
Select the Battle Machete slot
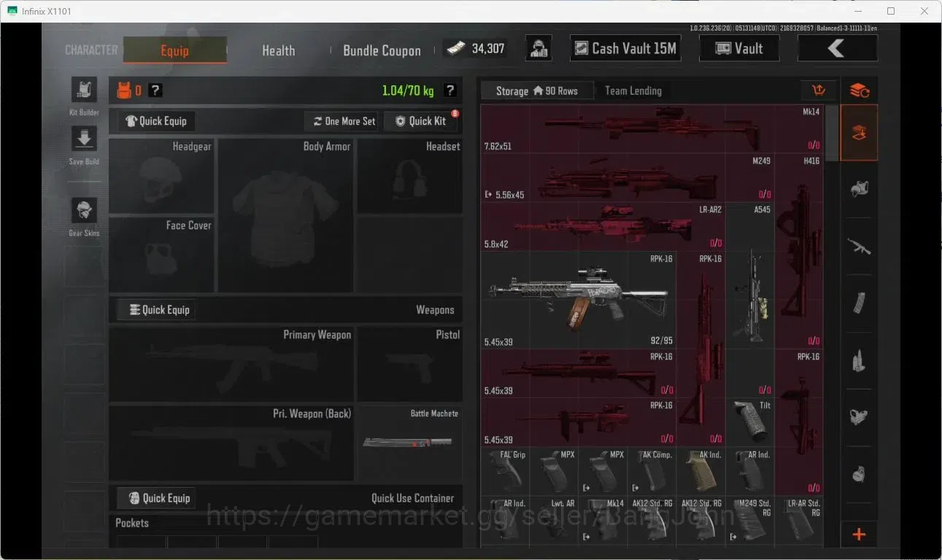[x=409, y=443]
